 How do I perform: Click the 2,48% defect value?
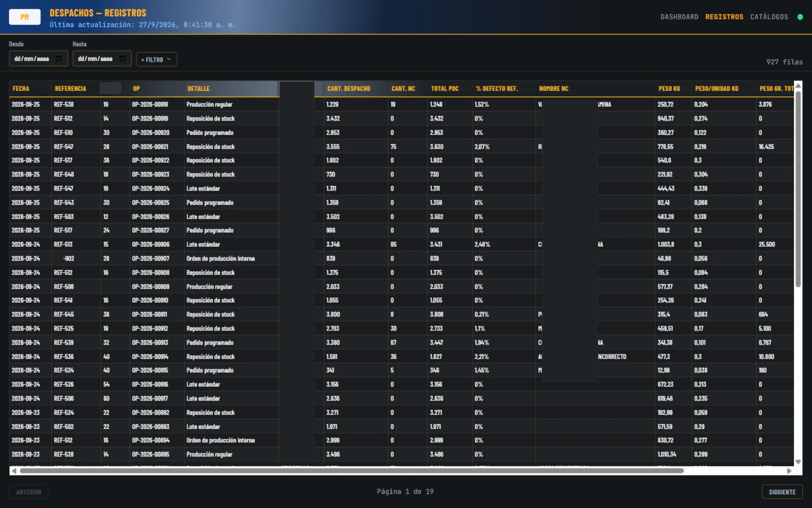click(482, 244)
